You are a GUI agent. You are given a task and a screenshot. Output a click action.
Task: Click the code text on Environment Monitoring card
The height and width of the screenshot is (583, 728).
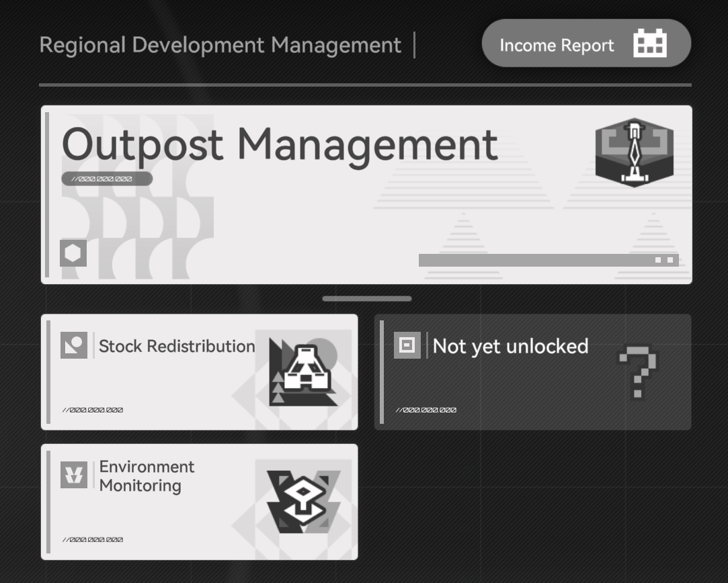93,540
